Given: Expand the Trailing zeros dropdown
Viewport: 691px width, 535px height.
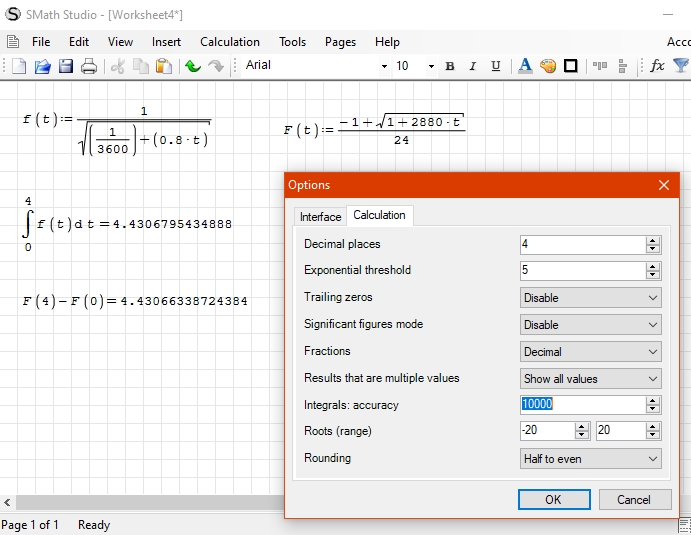Looking at the screenshot, I should (591, 298).
